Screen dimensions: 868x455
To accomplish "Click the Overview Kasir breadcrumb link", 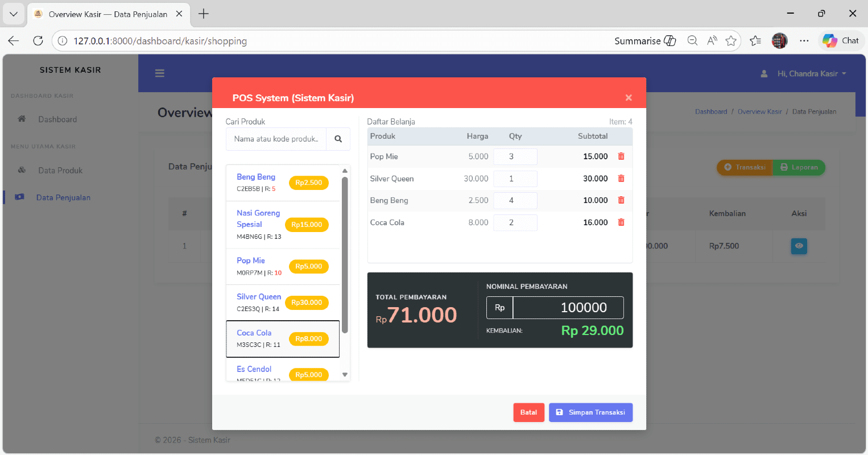I will 759,111.
